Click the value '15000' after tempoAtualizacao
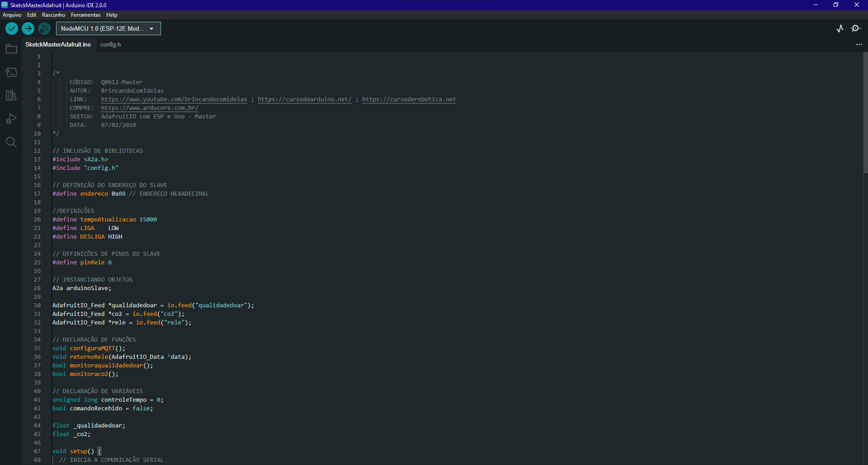Screen dimensions: 868x465 [x=148, y=220]
